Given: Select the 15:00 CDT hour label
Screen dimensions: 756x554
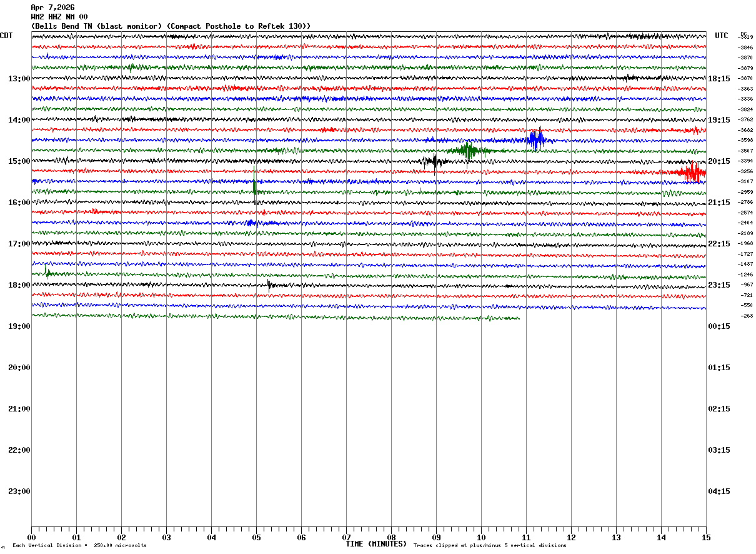Looking at the screenshot, I should click(19, 161).
